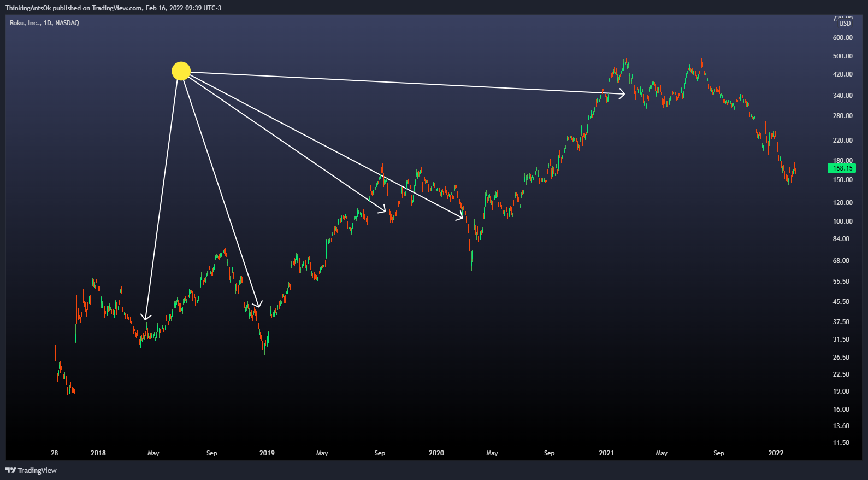Click the current price label 168.15
Viewport: 868px width, 480px height.
[x=842, y=168]
